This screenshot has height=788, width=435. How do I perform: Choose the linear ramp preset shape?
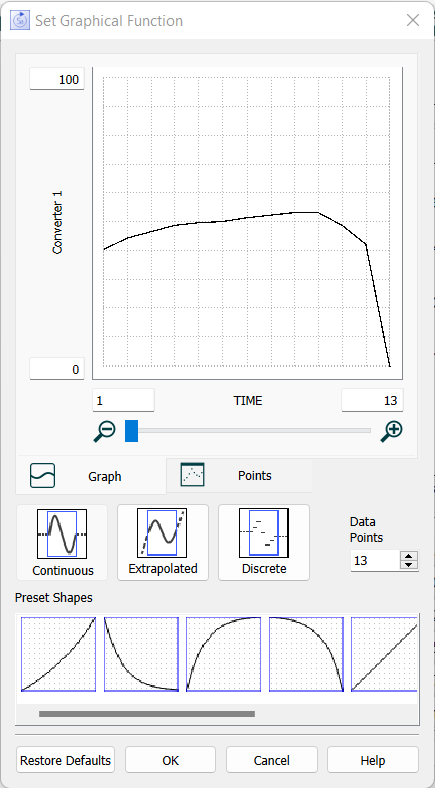[x=384, y=654]
